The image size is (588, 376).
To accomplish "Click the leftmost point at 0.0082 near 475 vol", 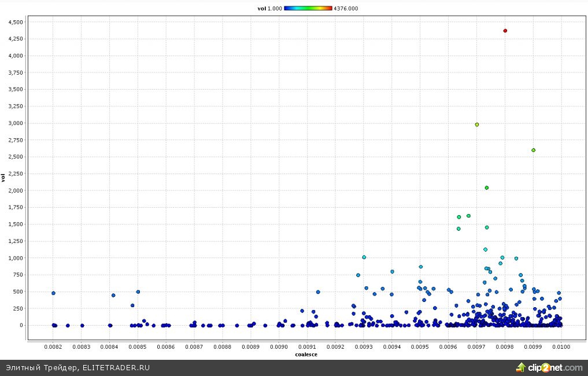I will pyautogui.click(x=53, y=293).
